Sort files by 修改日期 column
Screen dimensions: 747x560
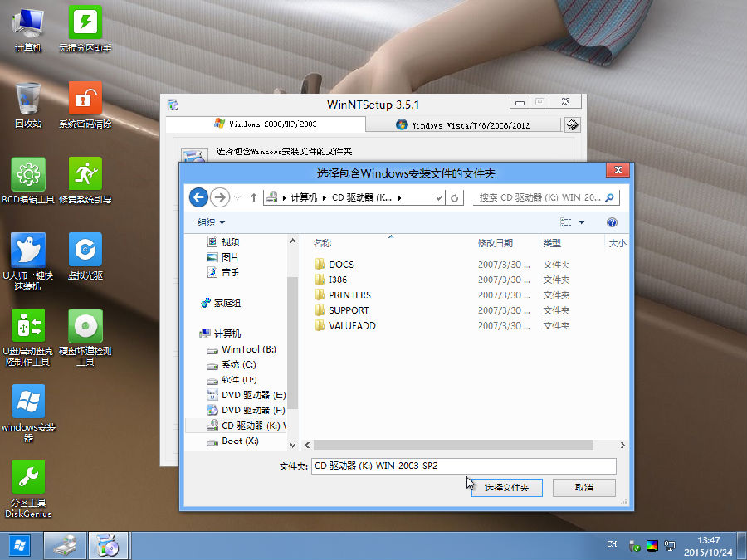pos(496,243)
